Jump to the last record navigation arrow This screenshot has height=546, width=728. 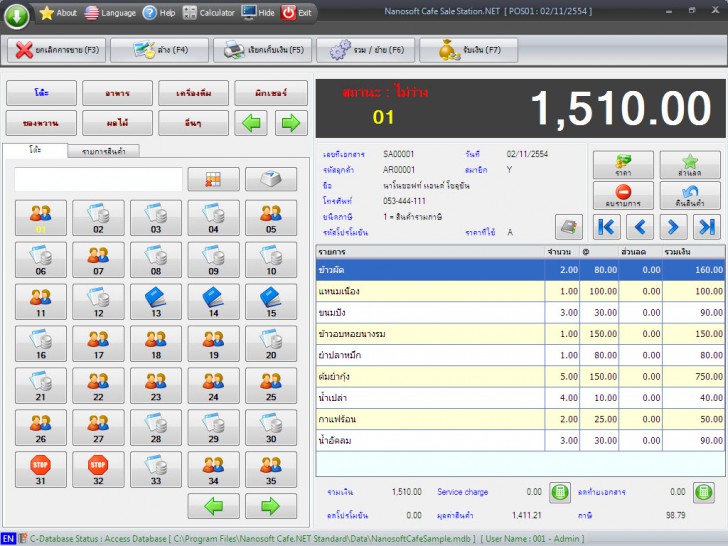coord(706,227)
